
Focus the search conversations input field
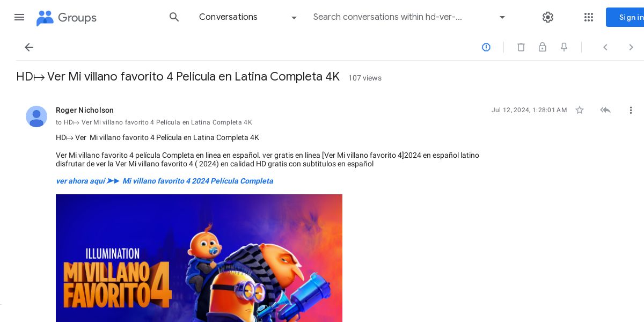tap(402, 17)
